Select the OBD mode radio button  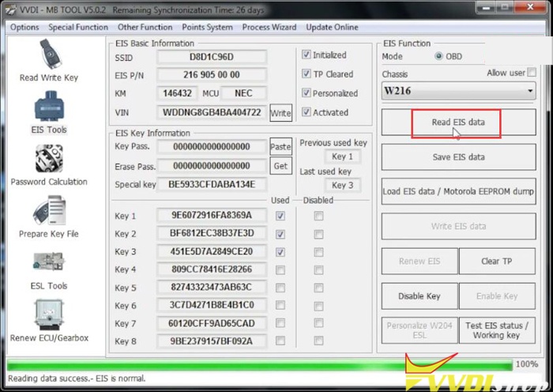point(438,56)
